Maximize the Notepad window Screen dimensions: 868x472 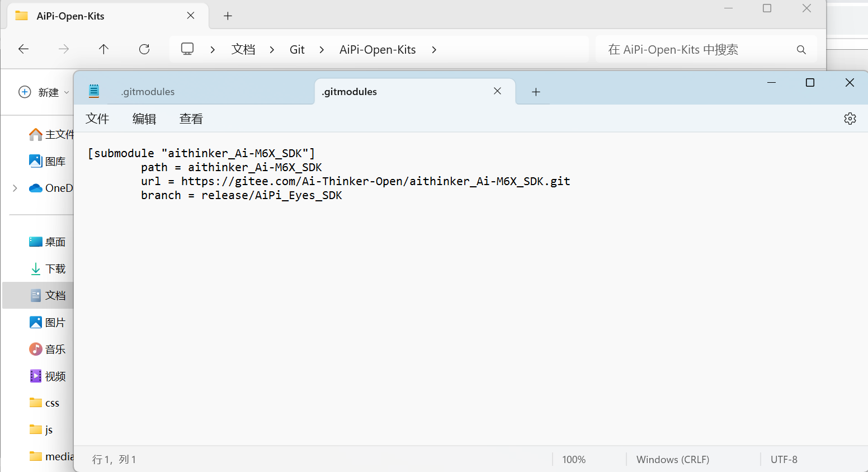pyautogui.click(x=810, y=83)
